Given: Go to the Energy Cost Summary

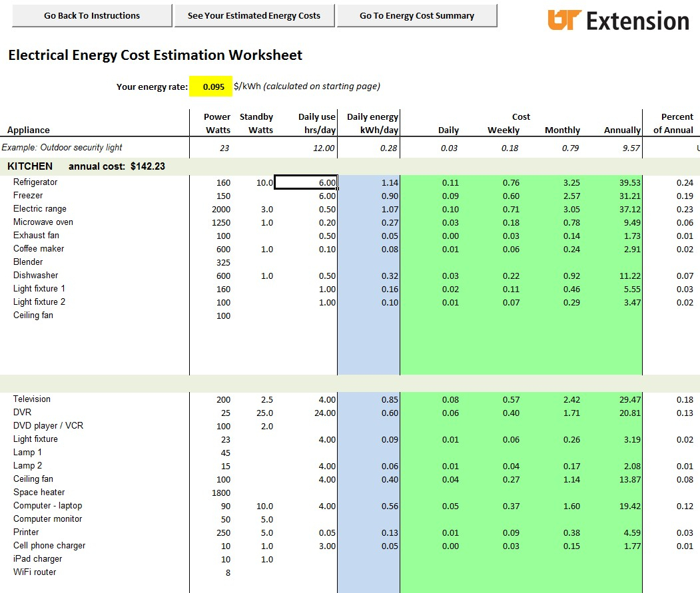Looking at the screenshot, I should 417,15.
